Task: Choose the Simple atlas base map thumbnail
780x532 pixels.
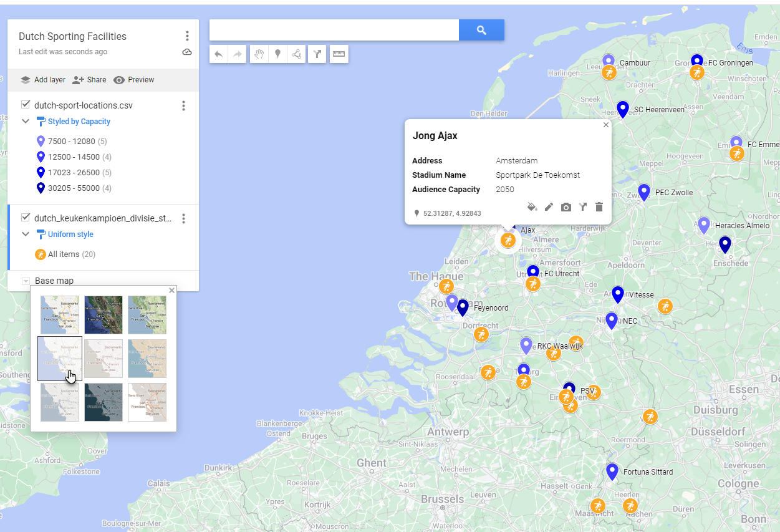Action: point(147,359)
